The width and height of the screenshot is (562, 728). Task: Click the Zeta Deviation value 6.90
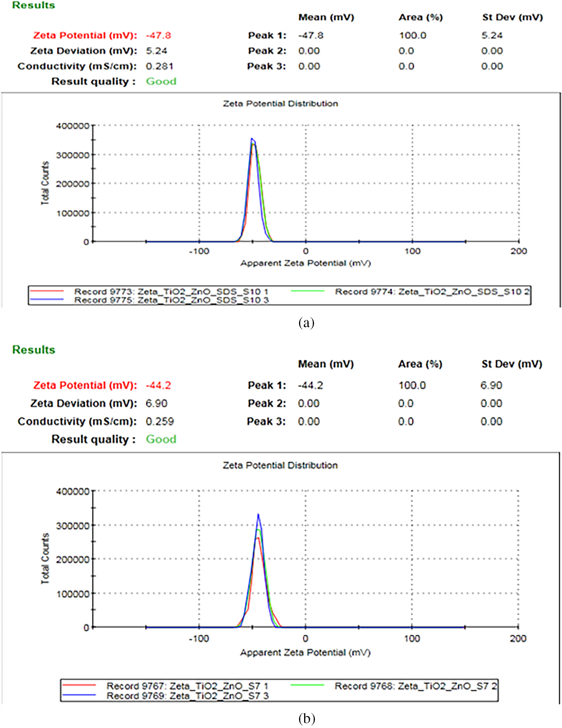click(x=156, y=403)
